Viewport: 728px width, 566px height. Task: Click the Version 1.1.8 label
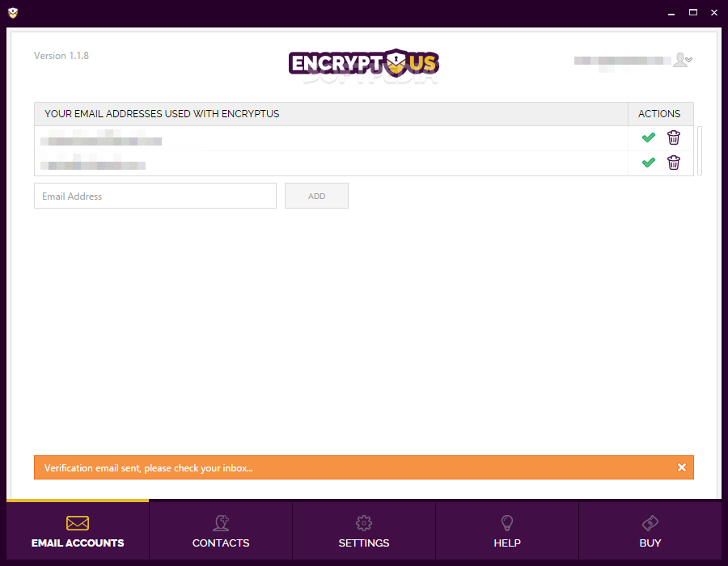coord(61,56)
